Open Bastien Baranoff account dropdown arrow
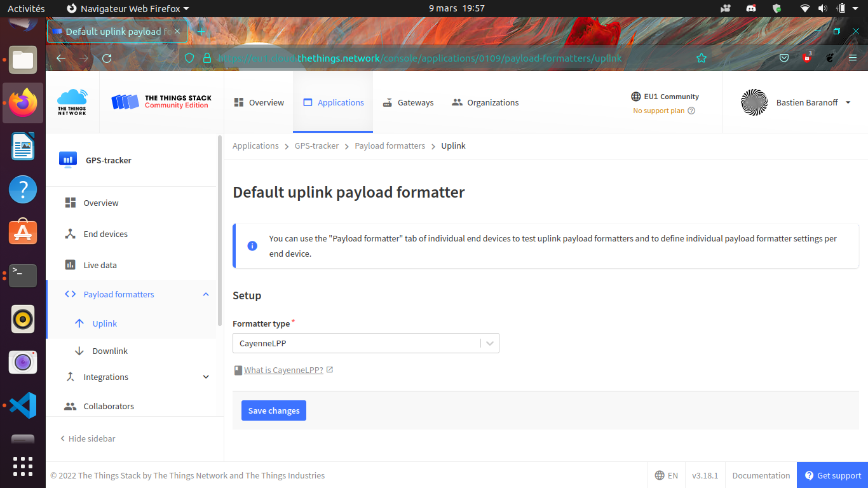The height and width of the screenshot is (488, 868). pyautogui.click(x=848, y=102)
